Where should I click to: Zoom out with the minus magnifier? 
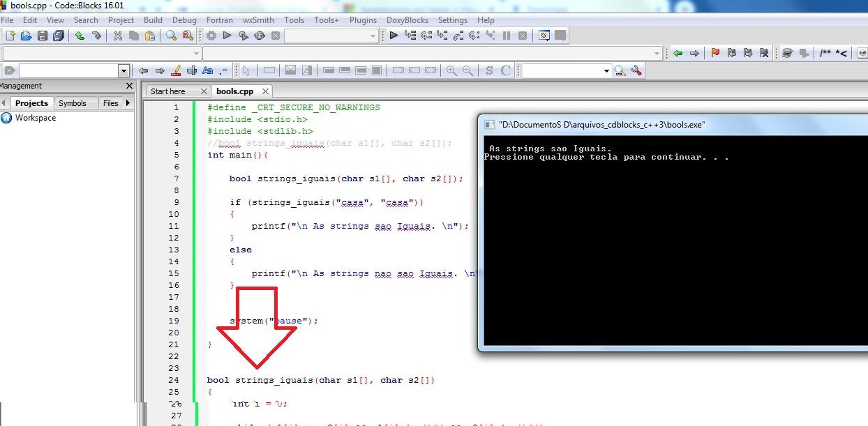tap(467, 70)
